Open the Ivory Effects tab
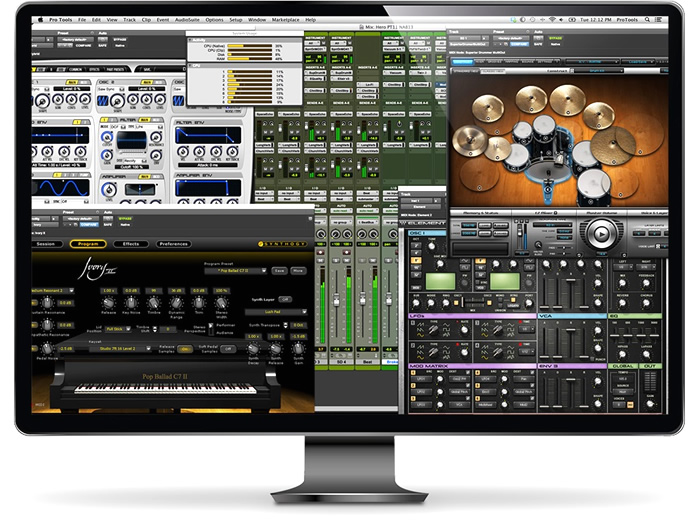Viewport: 697px width, 524px height. pyautogui.click(x=131, y=244)
